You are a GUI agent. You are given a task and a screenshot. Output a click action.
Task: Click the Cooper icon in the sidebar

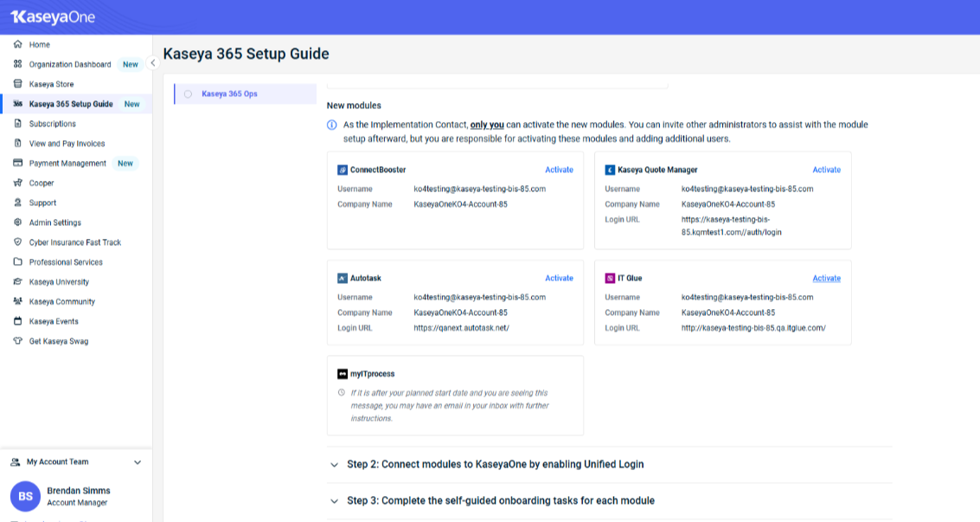coord(17,184)
